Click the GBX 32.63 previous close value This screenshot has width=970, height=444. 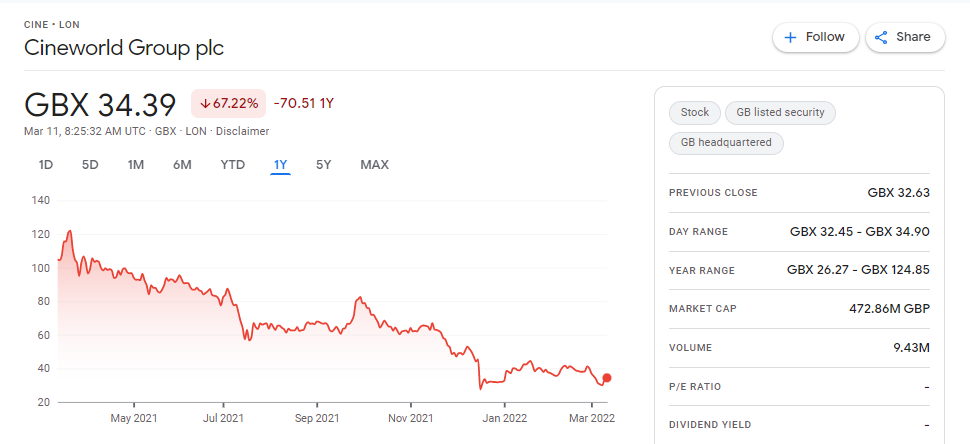[899, 193]
